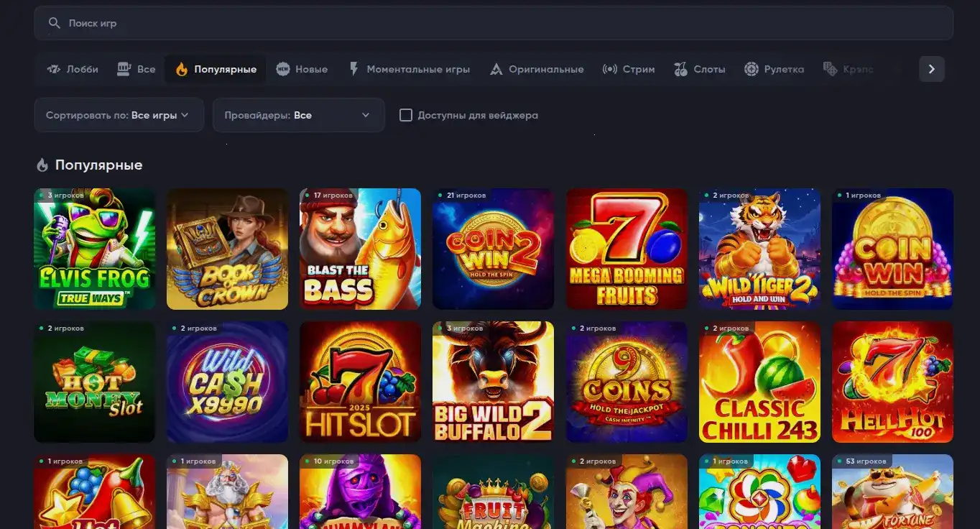This screenshot has width=980, height=529.
Task: Click the magnifier icon in the search bar
Action: (54, 22)
